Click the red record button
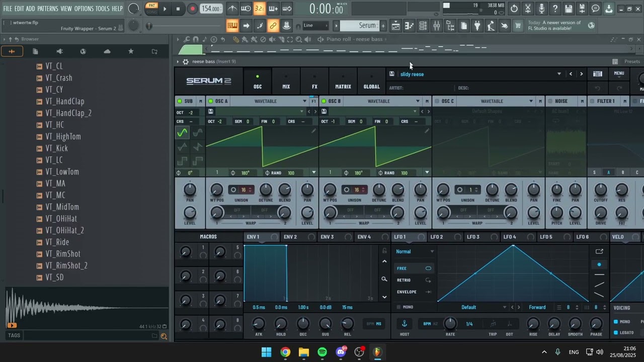The height and width of the screenshot is (362, 644). (192, 9)
